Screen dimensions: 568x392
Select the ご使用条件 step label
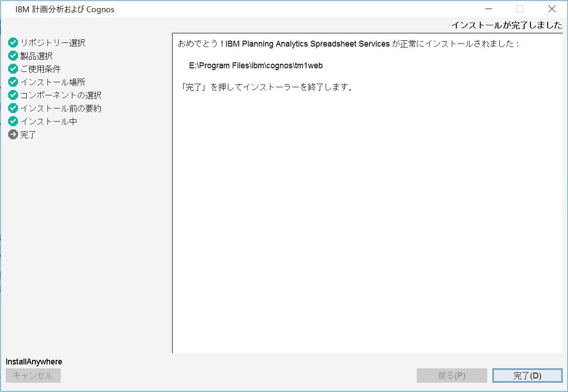pos(41,69)
